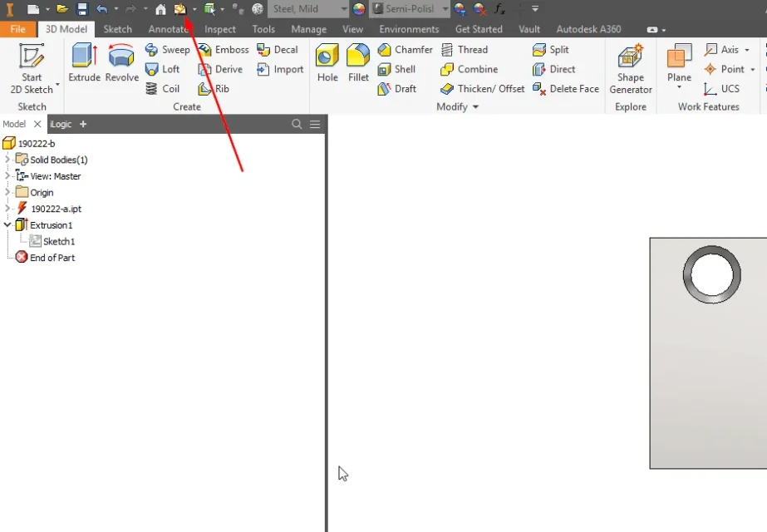The width and height of the screenshot is (767, 532).
Task: Create a work Axis
Action: pos(721,49)
